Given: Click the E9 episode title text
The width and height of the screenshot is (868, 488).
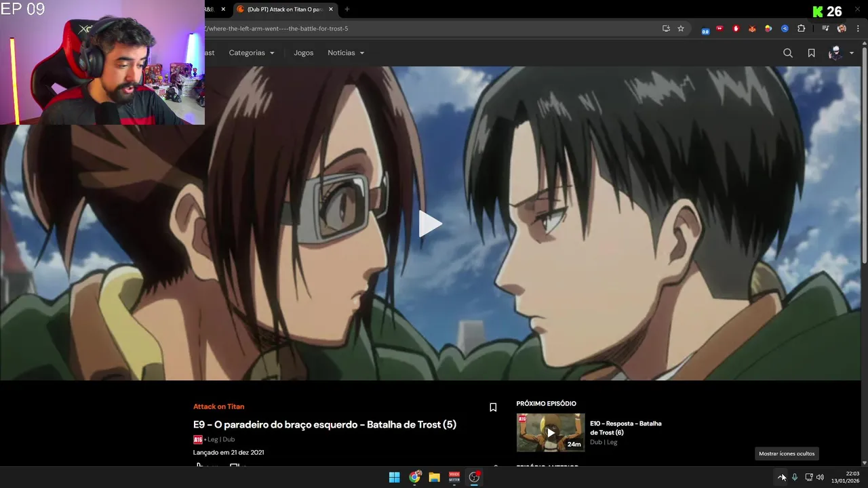Looking at the screenshot, I should pos(325,425).
